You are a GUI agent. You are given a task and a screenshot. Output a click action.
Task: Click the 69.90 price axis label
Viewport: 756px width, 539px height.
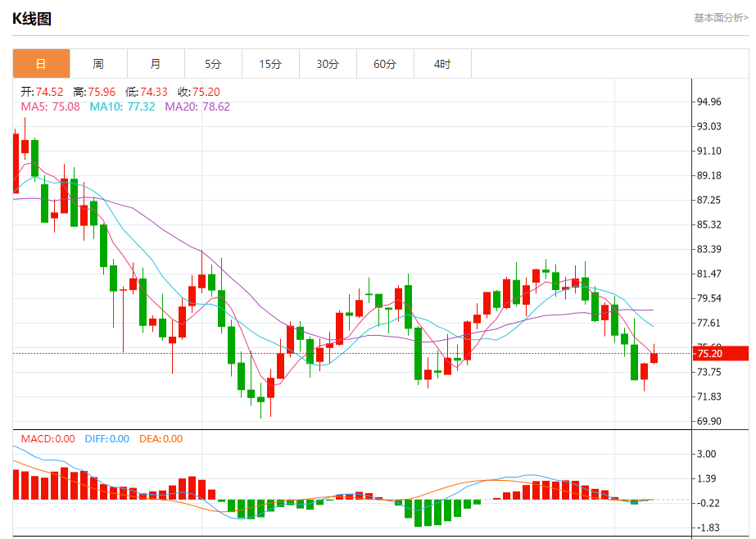(x=709, y=421)
